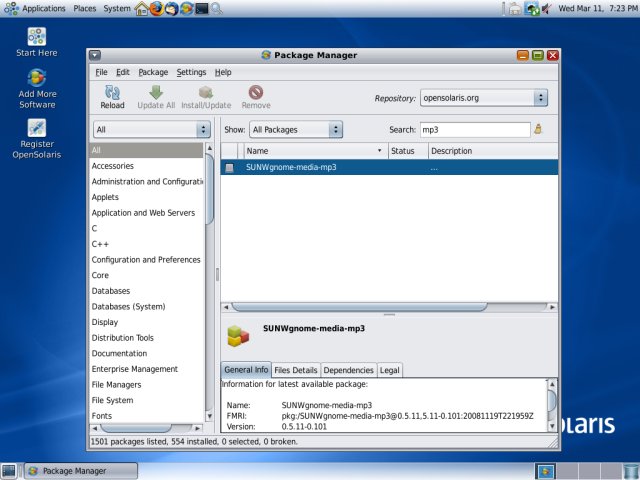Launch Firefox from the top panel
Image resolution: width=640 pixels, height=480 pixels.
tap(156, 8)
